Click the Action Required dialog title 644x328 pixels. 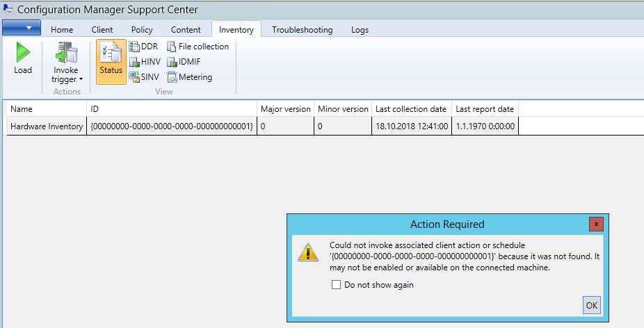click(447, 224)
